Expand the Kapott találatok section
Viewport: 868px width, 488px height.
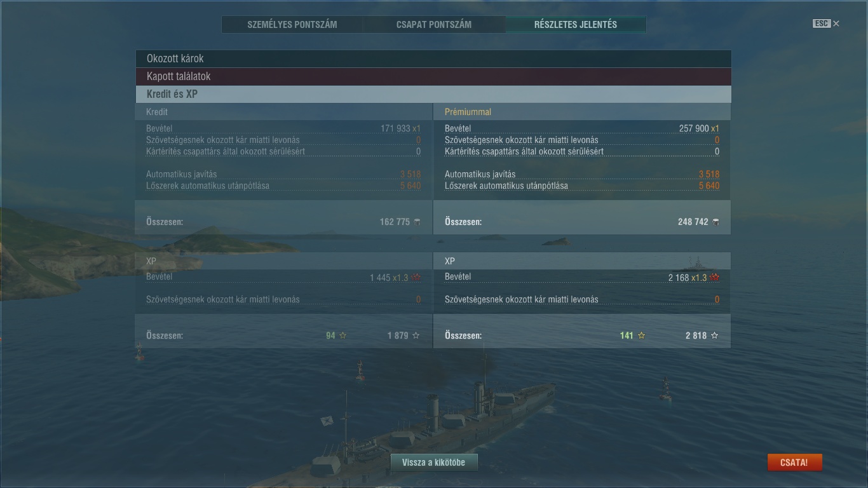point(433,76)
